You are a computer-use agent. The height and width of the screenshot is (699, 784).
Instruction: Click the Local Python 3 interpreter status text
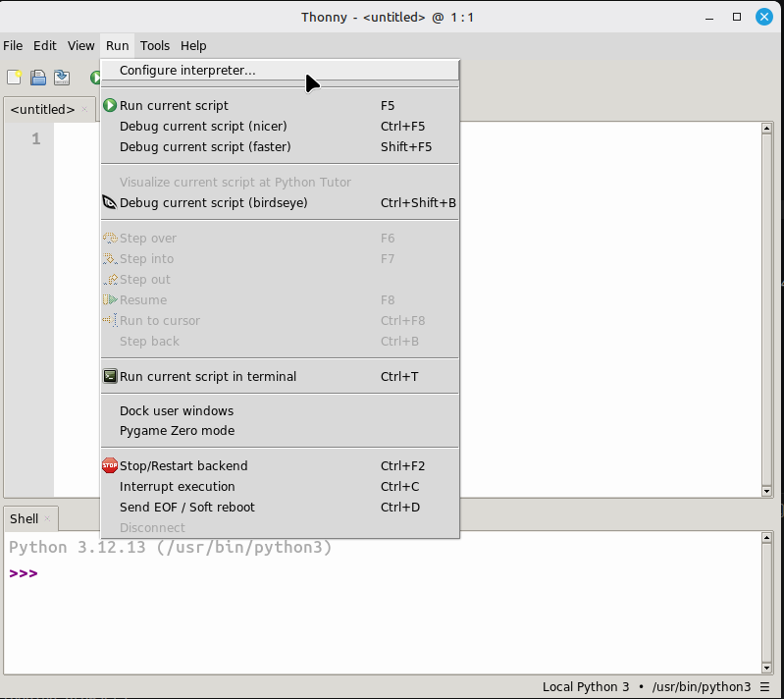[x=586, y=687]
